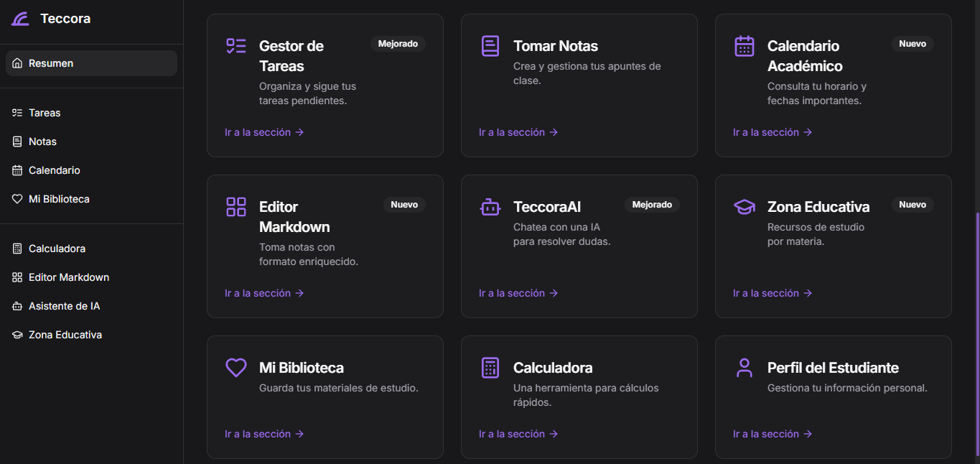Open Tareas from the sidebar
The height and width of the screenshot is (464, 980).
pos(45,113)
